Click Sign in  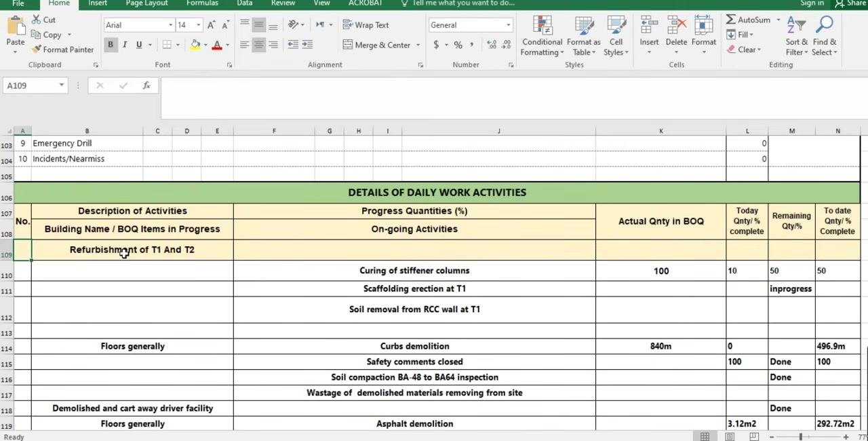pos(812,3)
